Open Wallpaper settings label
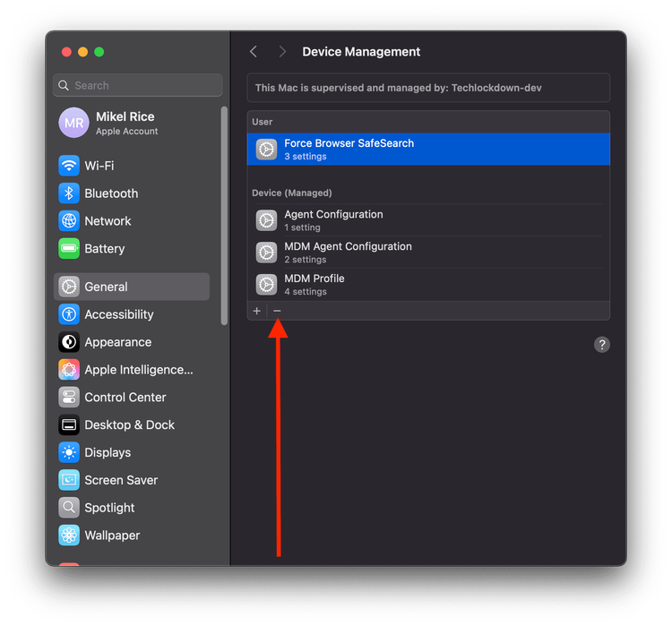The width and height of the screenshot is (672, 626). pos(112,536)
